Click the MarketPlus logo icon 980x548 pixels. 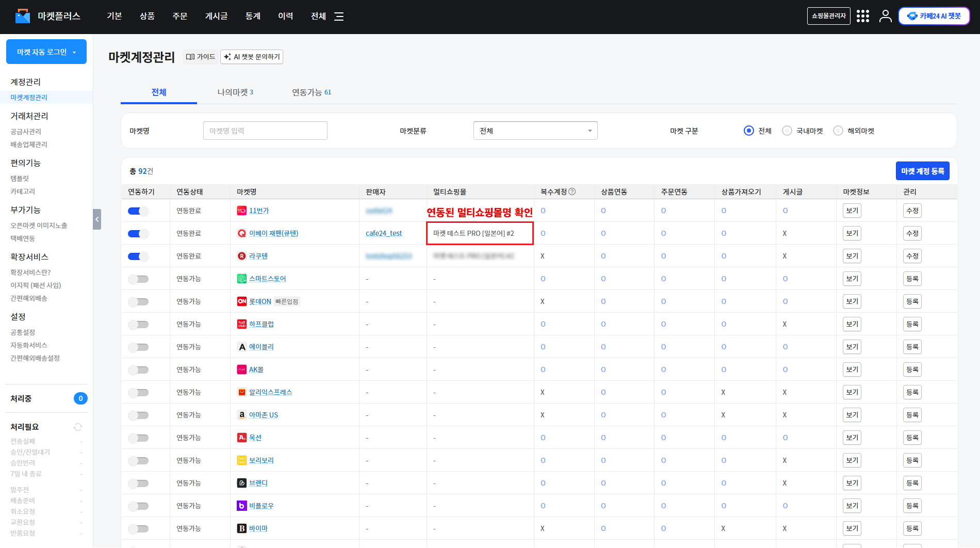coord(23,16)
